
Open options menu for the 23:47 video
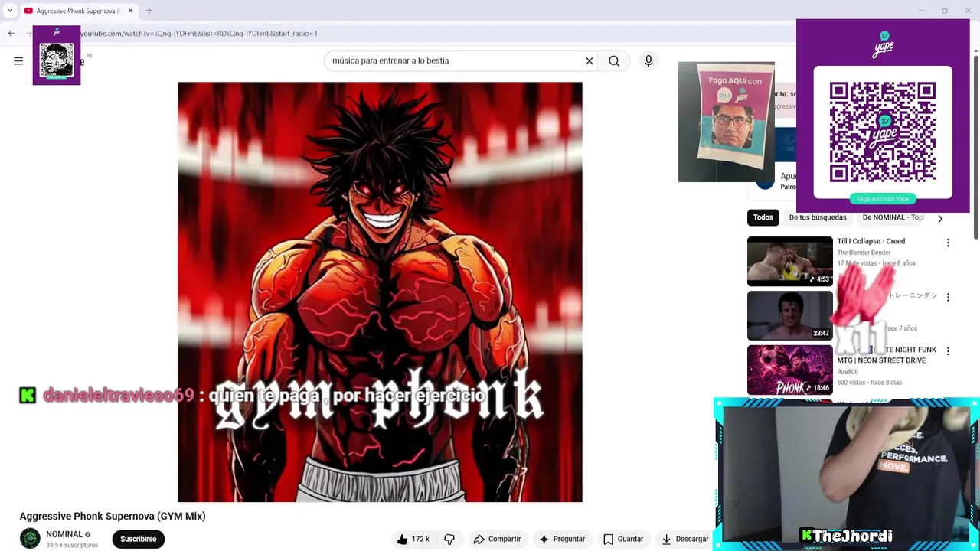948,297
